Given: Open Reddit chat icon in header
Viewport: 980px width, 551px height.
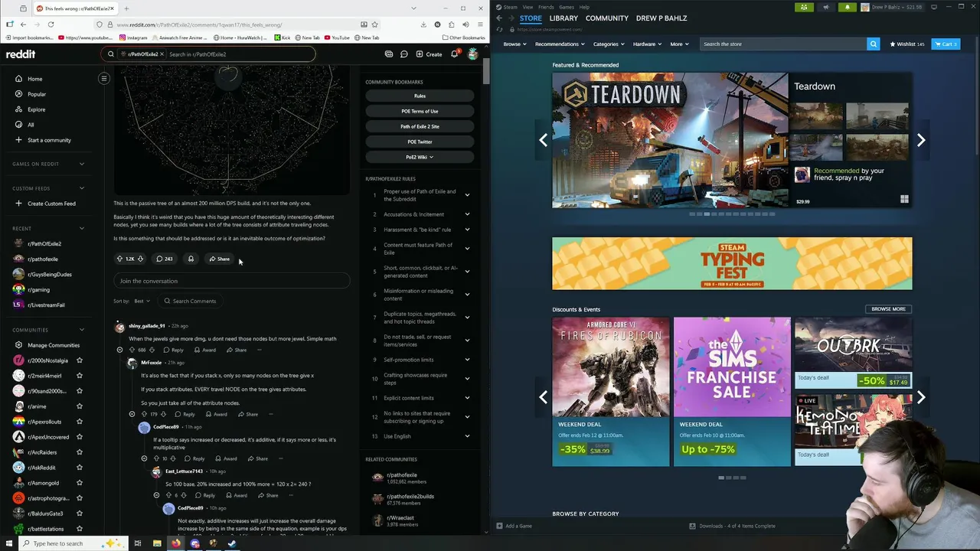Looking at the screenshot, I should (x=403, y=54).
